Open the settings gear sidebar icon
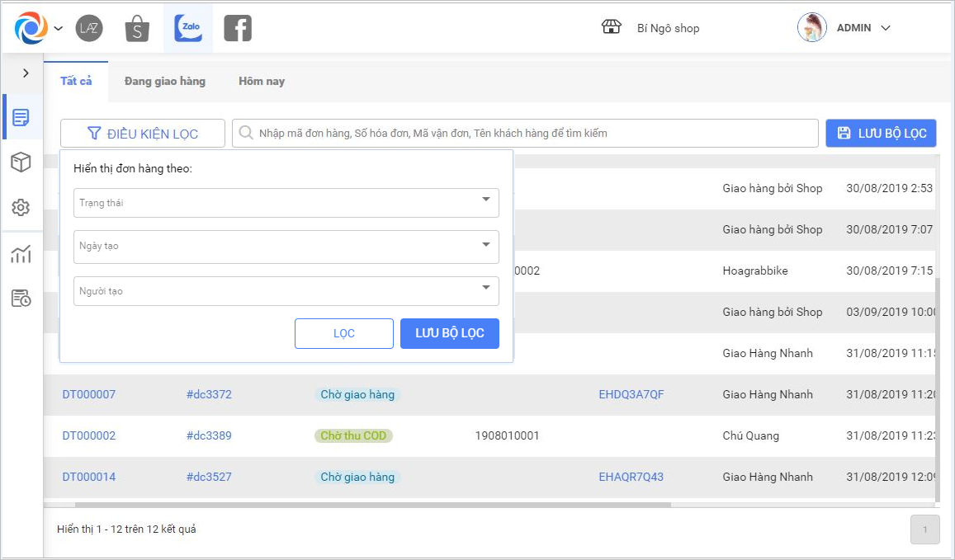 pos(21,208)
